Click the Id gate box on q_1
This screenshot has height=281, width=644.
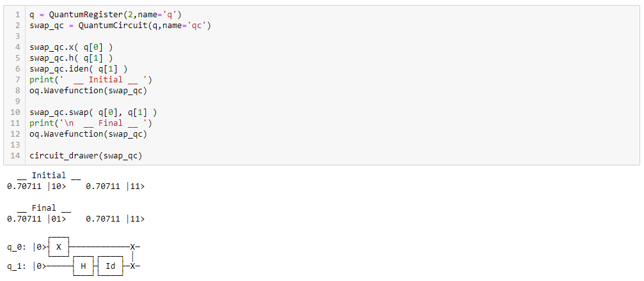click(x=111, y=266)
